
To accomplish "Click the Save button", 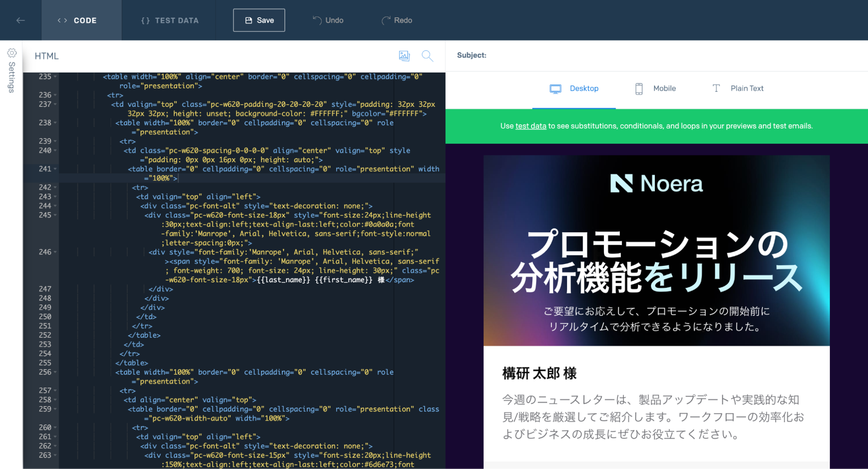I will 259,20.
